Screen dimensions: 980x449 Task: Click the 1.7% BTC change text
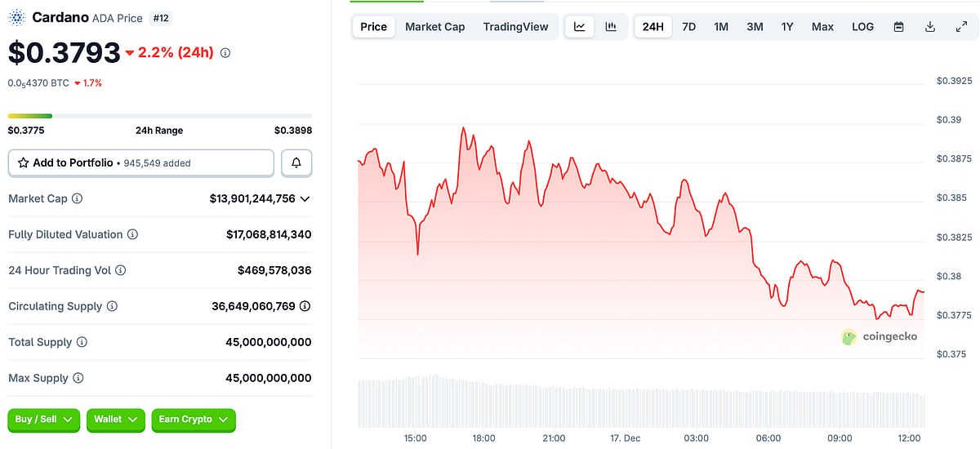pyautogui.click(x=92, y=83)
